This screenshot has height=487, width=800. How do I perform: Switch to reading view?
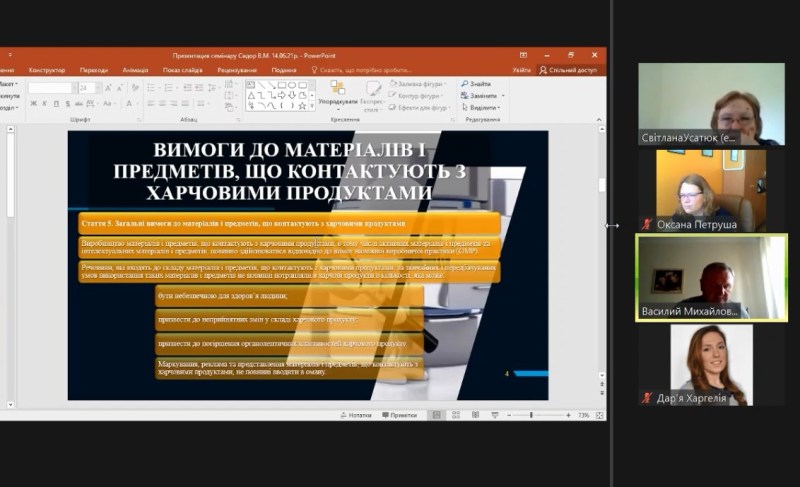(x=475, y=415)
